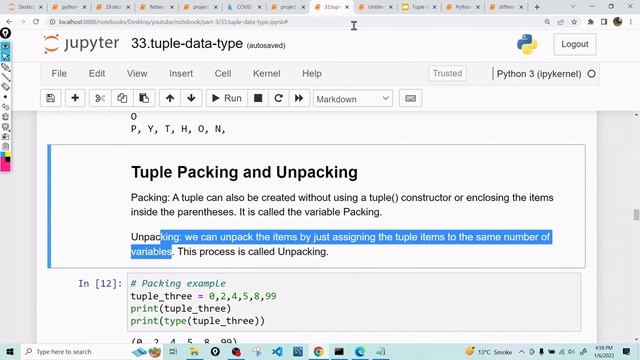Open the command palette keyboard icon
The width and height of the screenshot is (640, 360).
[410, 98]
